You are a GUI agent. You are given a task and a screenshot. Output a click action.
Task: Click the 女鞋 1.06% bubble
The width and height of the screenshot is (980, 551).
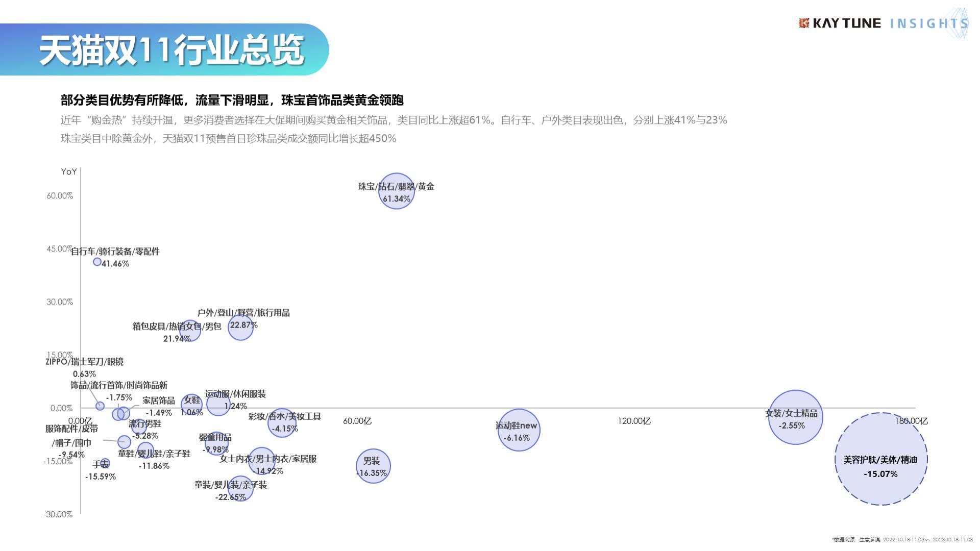[191, 405]
